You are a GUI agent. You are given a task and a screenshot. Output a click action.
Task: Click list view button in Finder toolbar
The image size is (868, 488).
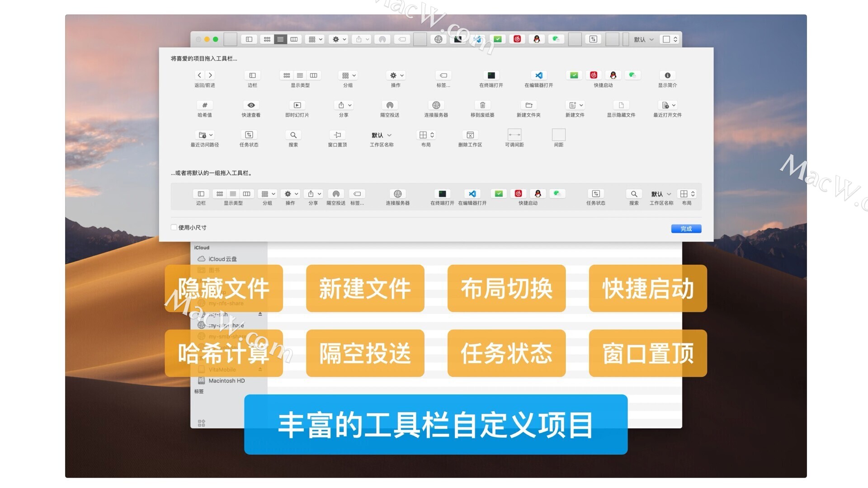point(280,39)
